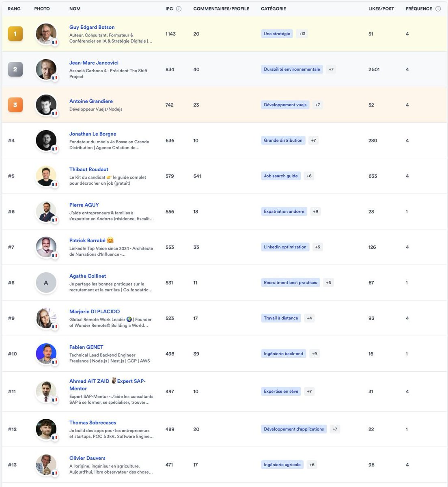Click Jonathan Le Borgne's avatar

pyautogui.click(x=46, y=140)
